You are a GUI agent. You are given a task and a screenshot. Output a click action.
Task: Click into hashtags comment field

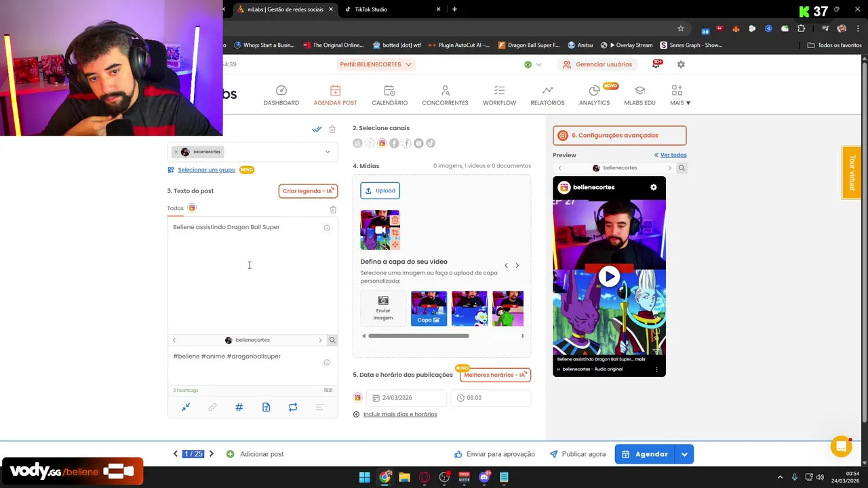point(252,366)
